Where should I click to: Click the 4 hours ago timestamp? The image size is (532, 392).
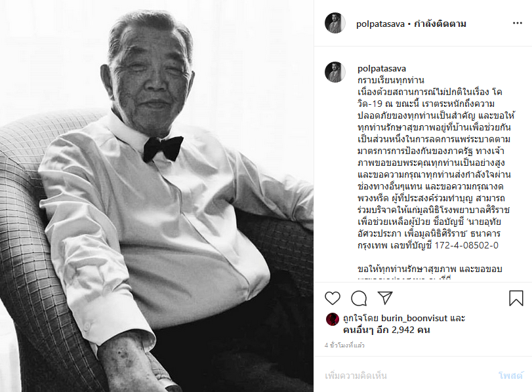pos(344,345)
